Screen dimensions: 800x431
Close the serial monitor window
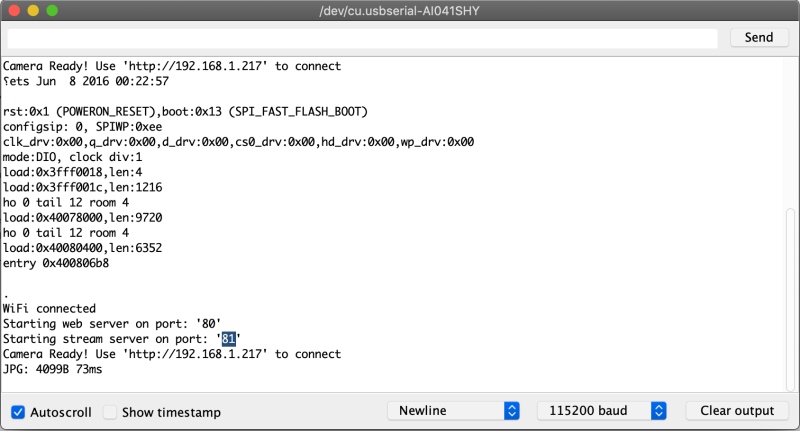pos(14,10)
